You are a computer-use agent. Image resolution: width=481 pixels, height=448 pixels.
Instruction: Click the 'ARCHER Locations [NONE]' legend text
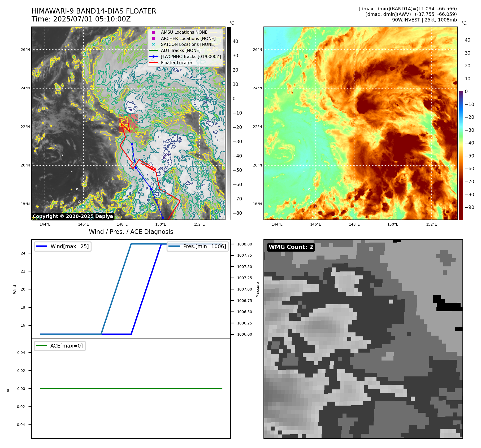pos(188,38)
